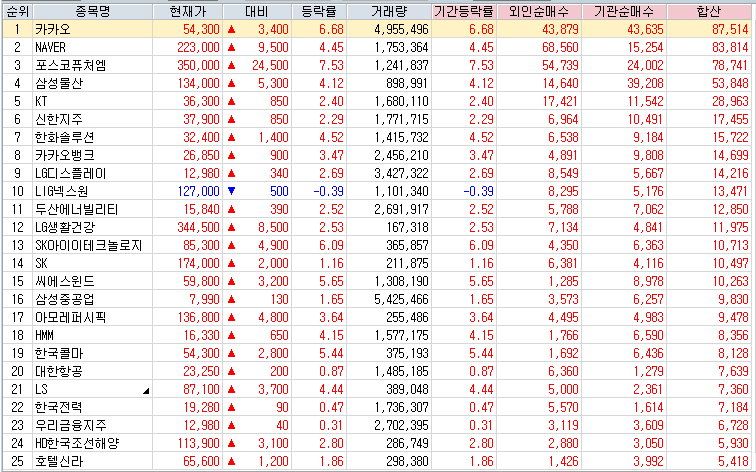Click LIG넥스원 current price 127,000
Screen dimensions: 756x472
[x=198, y=191]
